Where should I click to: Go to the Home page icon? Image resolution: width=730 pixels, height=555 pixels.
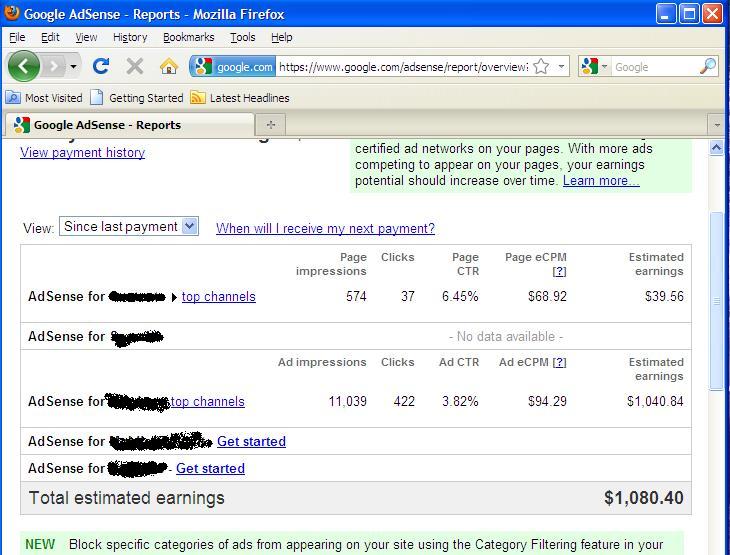169,66
